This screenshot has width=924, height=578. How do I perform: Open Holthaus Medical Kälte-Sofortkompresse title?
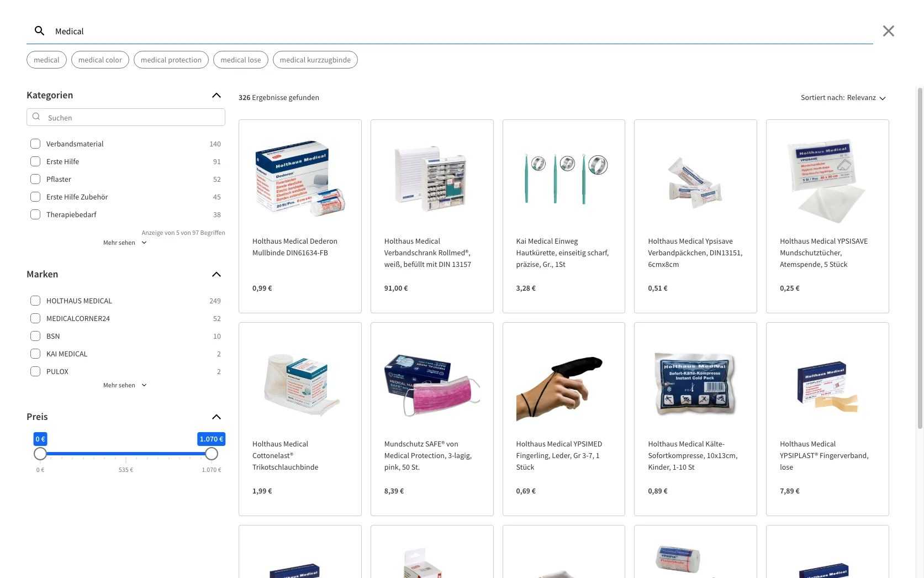click(x=693, y=456)
